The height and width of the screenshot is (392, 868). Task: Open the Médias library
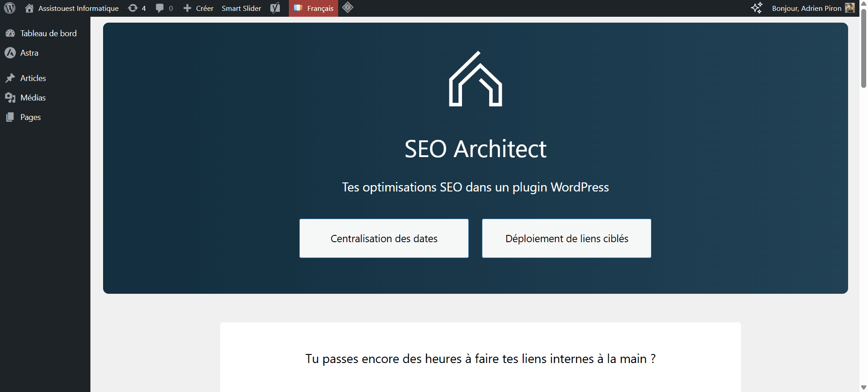[33, 98]
